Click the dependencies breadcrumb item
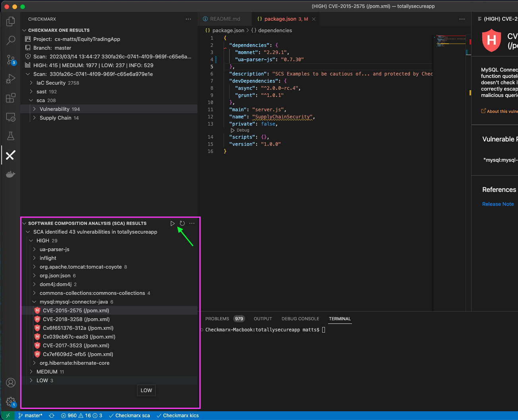The image size is (518, 420). (x=271, y=30)
